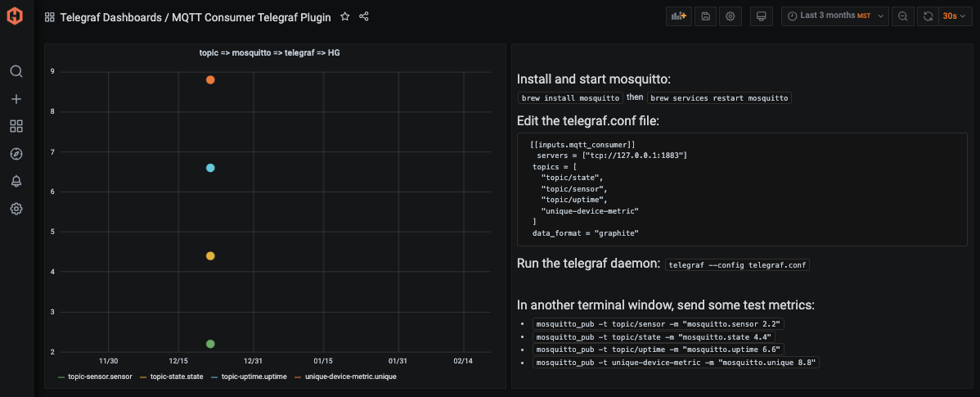Image resolution: width=980 pixels, height=397 pixels.
Task: Click the 'Run the telegraf daemon:' heading
Action: [x=589, y=264]
